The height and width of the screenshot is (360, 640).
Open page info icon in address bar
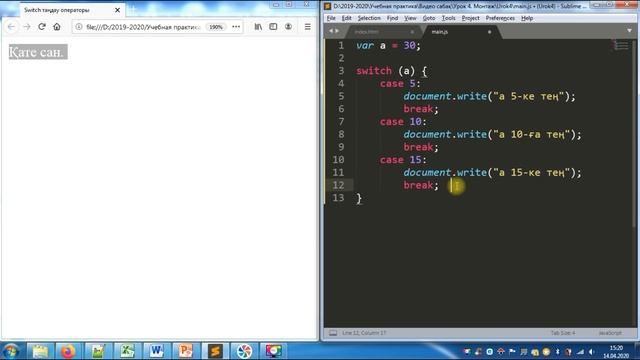click(79, 27)
